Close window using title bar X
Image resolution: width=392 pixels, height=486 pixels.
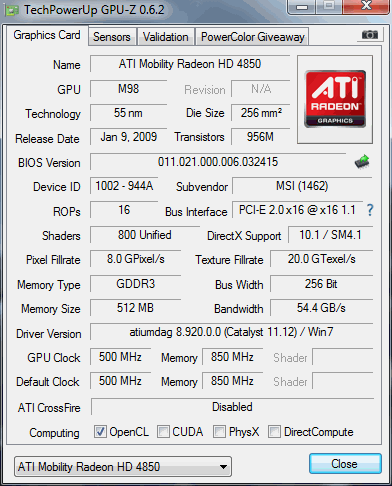pyautogui.click(x=366, y=6)
